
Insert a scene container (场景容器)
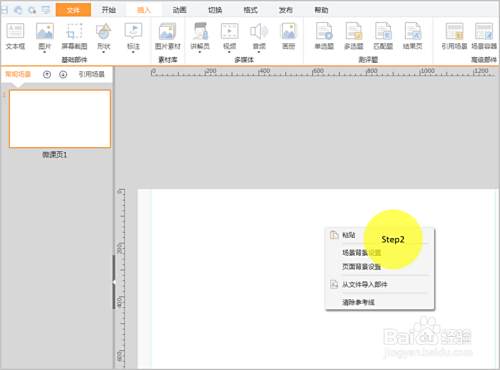(x=484, y=36)
